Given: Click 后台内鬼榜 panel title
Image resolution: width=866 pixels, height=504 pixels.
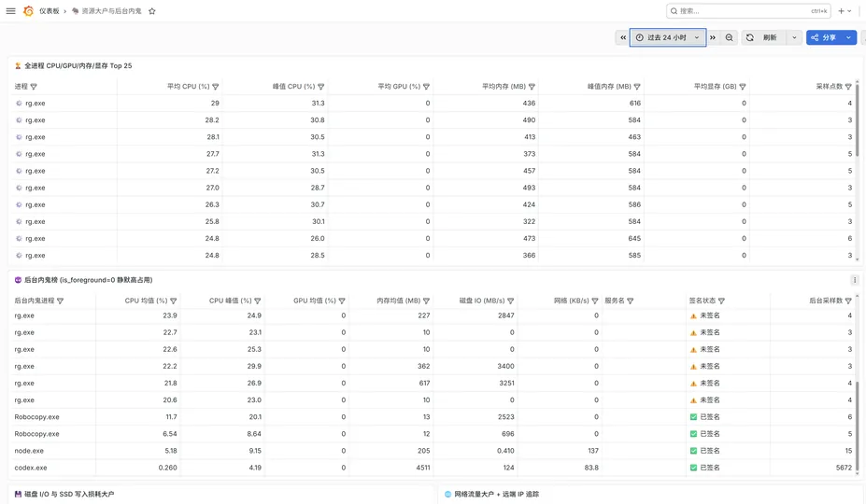Looking at the screenshot, I should point(89,280).
